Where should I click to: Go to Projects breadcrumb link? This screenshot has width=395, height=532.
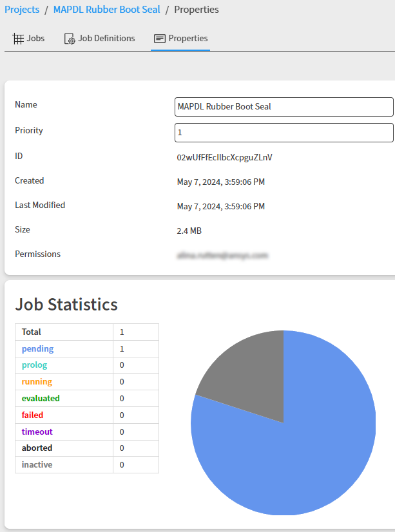(x=22, y=10)
